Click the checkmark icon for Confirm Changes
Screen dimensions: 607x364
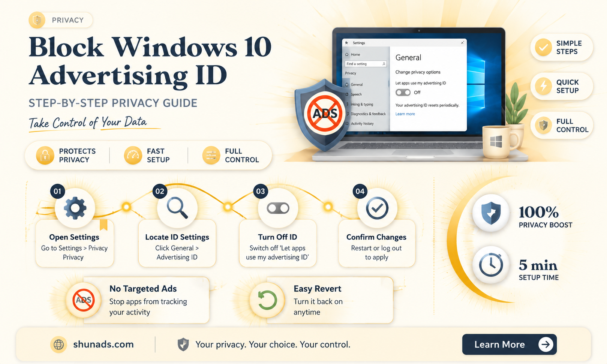click(x=377, y=208)
